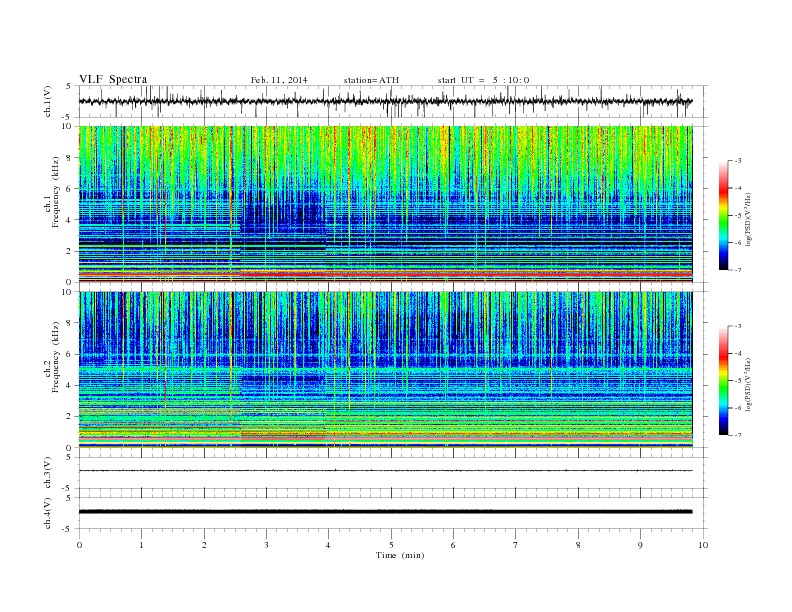Screen dimensions: 792x612
Task: Click the ch.1 spectrogram panel
Action: (x=385, y=204)
